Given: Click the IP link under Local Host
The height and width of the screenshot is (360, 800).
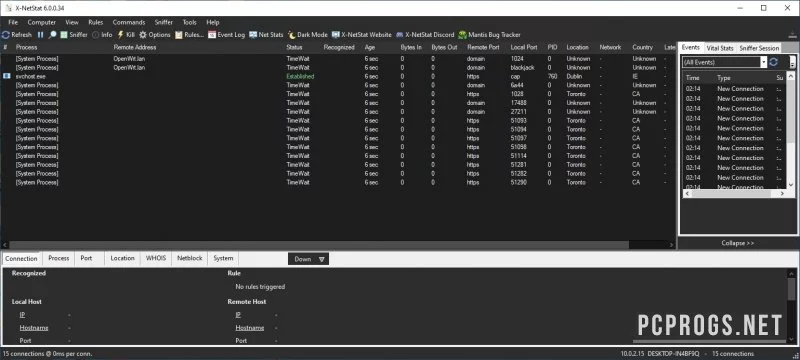Looking at the screenshot, I should pos(22,315).
